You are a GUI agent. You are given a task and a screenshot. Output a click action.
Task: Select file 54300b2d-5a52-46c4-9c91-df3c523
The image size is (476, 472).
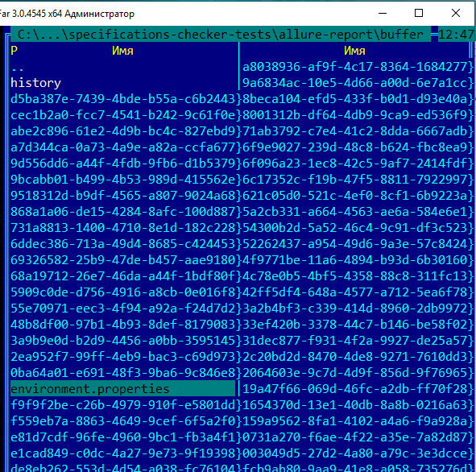[354, 228]
